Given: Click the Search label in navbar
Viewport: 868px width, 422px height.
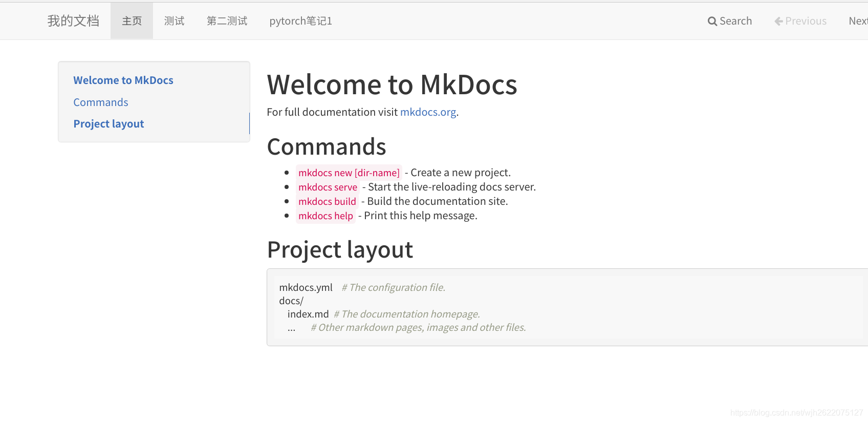Looking at the screenshot, I should 735,21.
